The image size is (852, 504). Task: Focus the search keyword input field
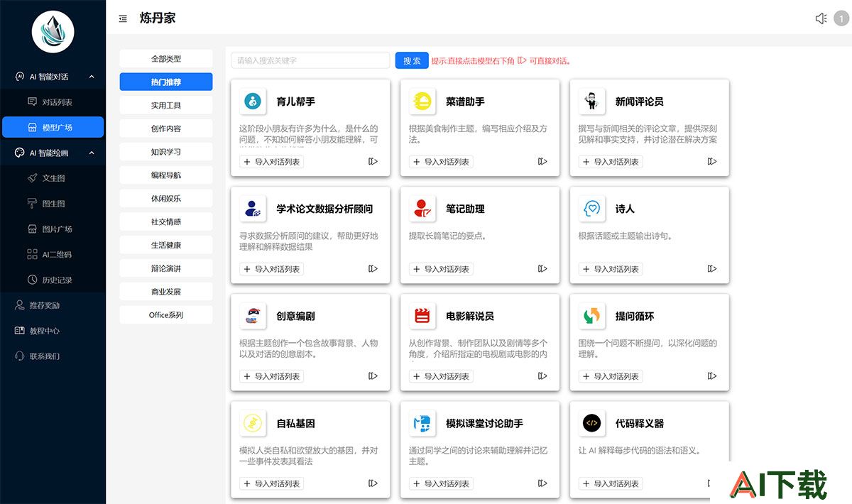310,60
